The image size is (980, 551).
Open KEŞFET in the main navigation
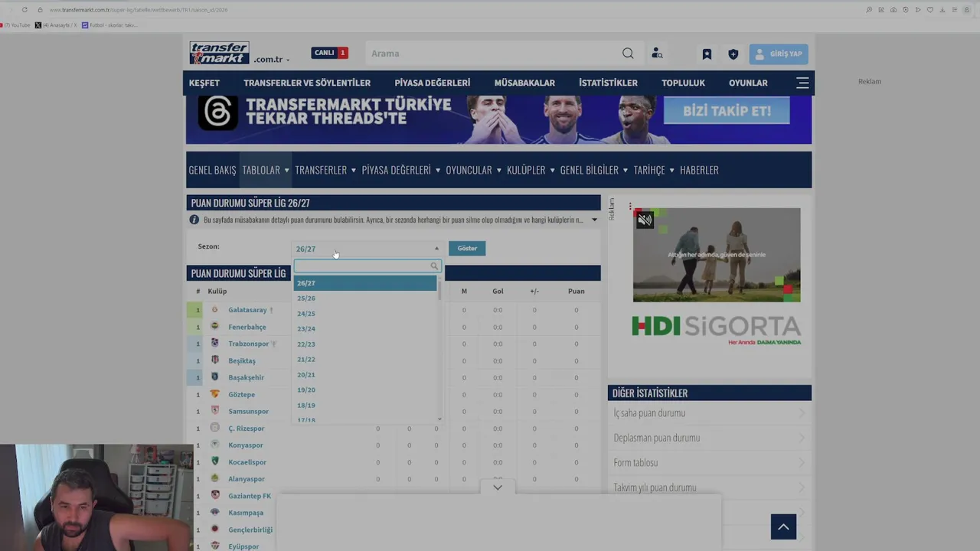tap(204, 83)
